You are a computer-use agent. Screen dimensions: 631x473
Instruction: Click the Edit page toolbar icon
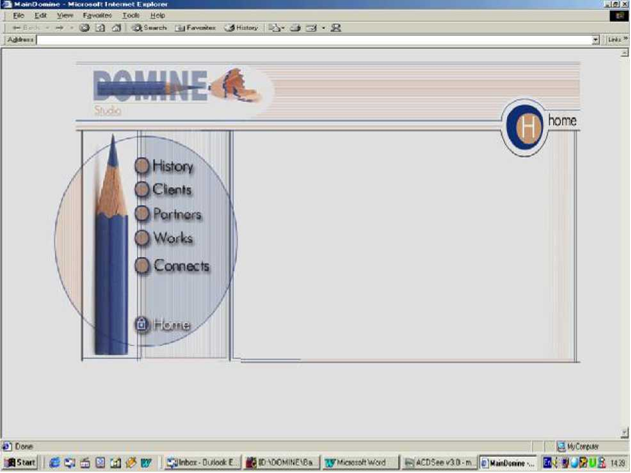pyautogui.click(x=311, y=28)
